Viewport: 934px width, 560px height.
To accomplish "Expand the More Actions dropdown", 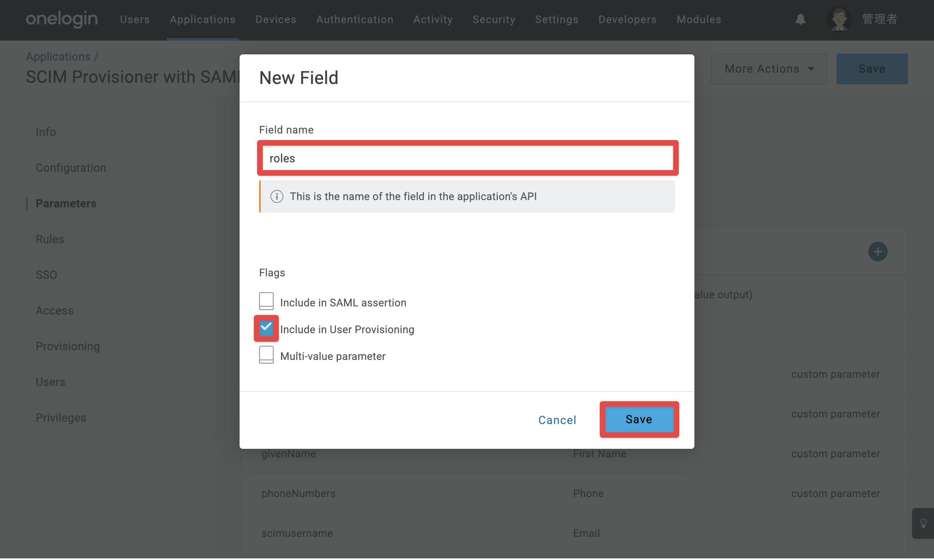I will tap(769, 69).
